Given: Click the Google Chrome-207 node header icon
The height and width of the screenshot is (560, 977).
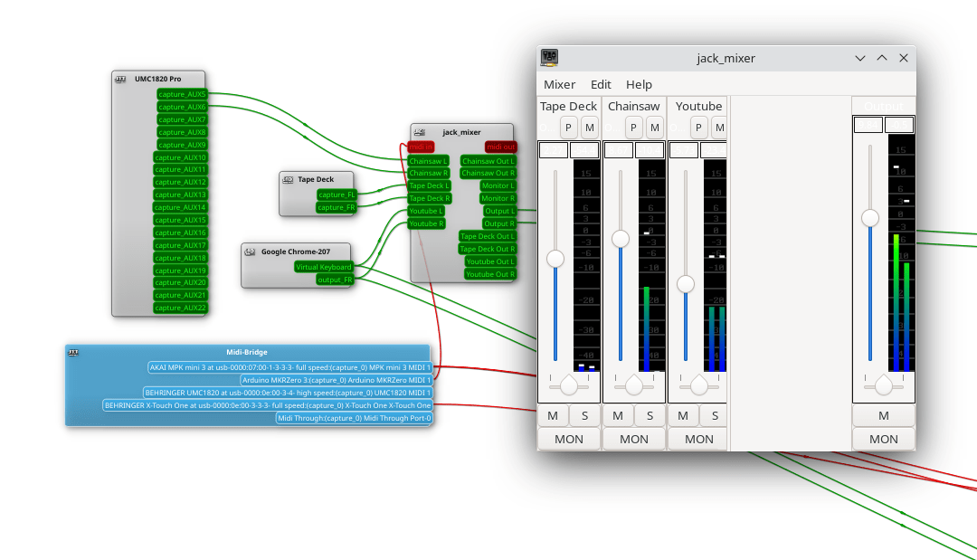Looking at the screenshot, I should click(x=248, y=252).
